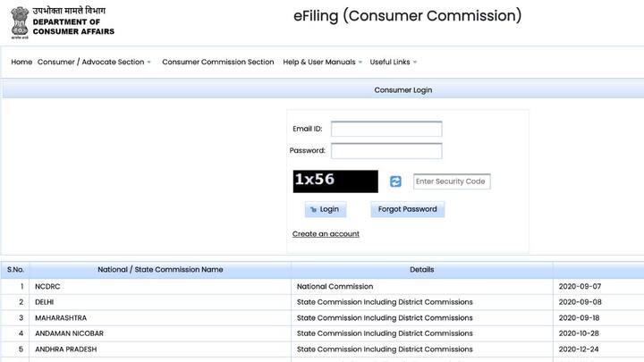Click the captcha image showing 1x56
This screenshot has height=362, width=644.
pos(335,181)
